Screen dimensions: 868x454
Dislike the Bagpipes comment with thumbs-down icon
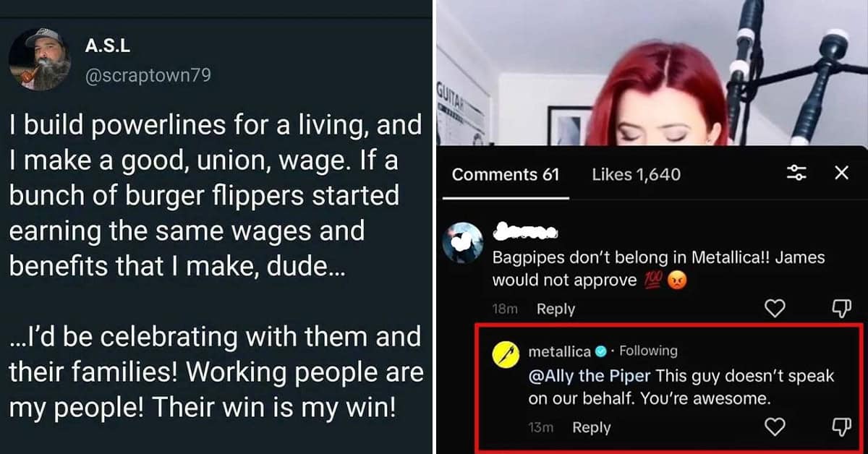[842, 309]
